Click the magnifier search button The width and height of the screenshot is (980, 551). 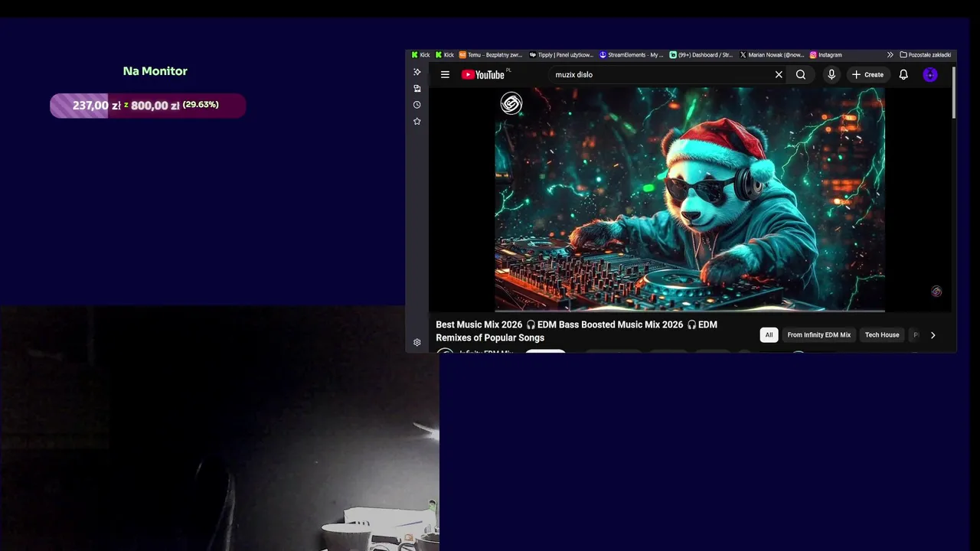801,74
